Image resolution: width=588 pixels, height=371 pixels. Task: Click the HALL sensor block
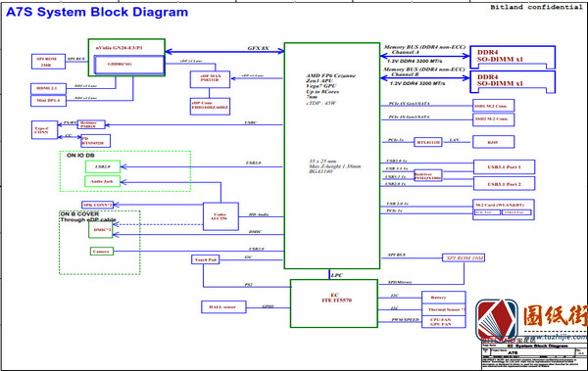pos(223,307)
